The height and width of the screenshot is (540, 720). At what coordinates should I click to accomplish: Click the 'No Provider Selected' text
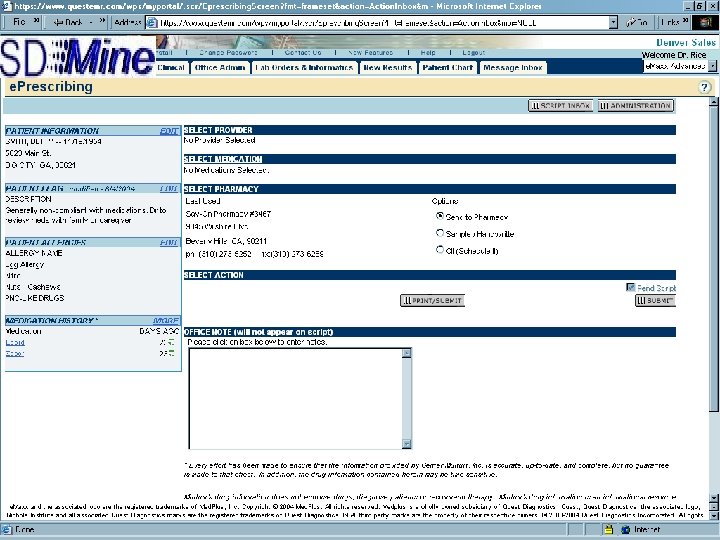219,141
